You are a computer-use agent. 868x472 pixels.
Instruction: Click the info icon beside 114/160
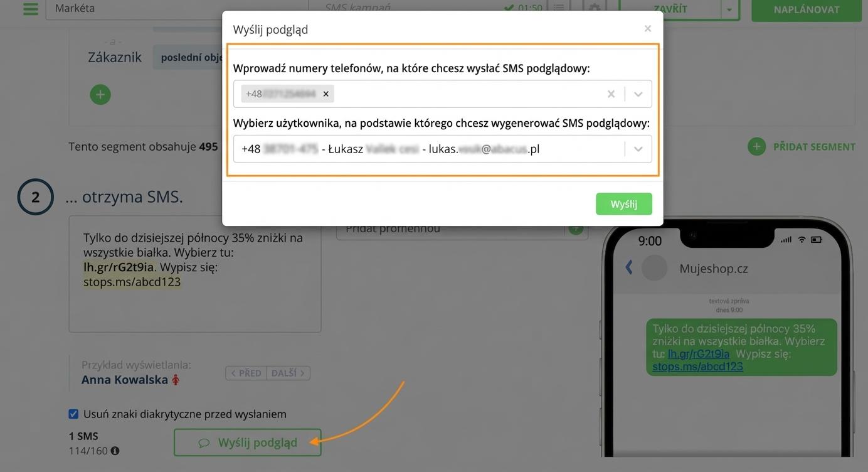point(115,451)
